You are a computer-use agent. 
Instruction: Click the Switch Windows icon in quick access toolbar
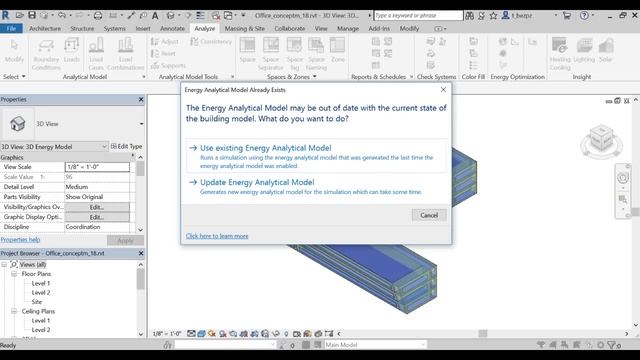228,16
